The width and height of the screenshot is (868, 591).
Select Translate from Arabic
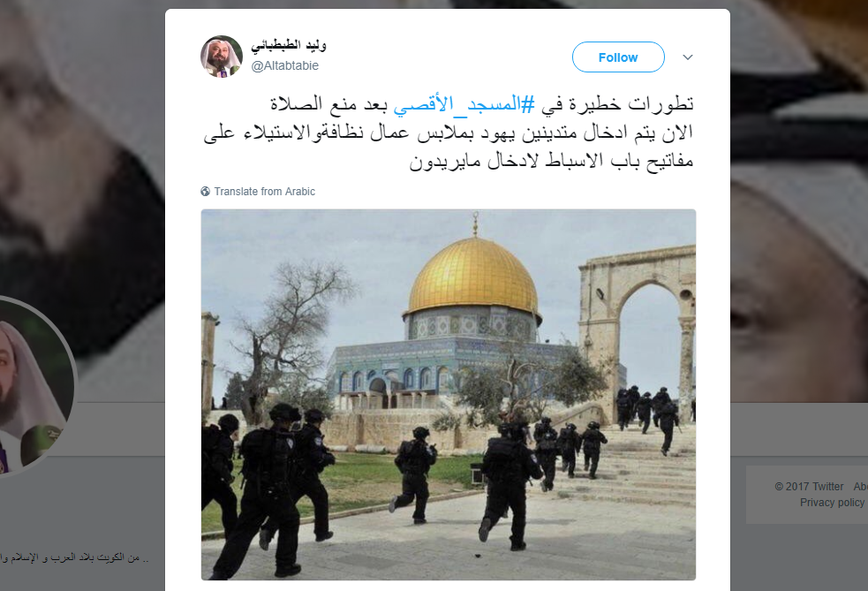[x=265, y=191]
